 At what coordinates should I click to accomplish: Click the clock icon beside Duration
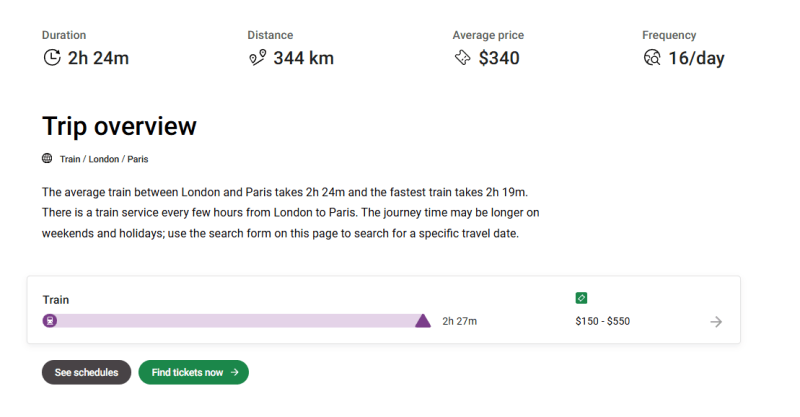[x=52, y=58]
